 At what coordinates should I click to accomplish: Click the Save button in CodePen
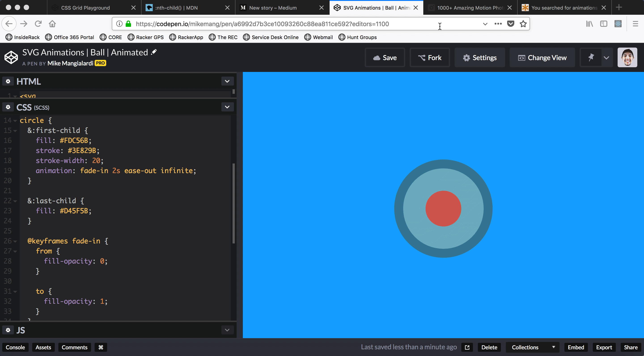pyautogui.click(x=385, y=57)
